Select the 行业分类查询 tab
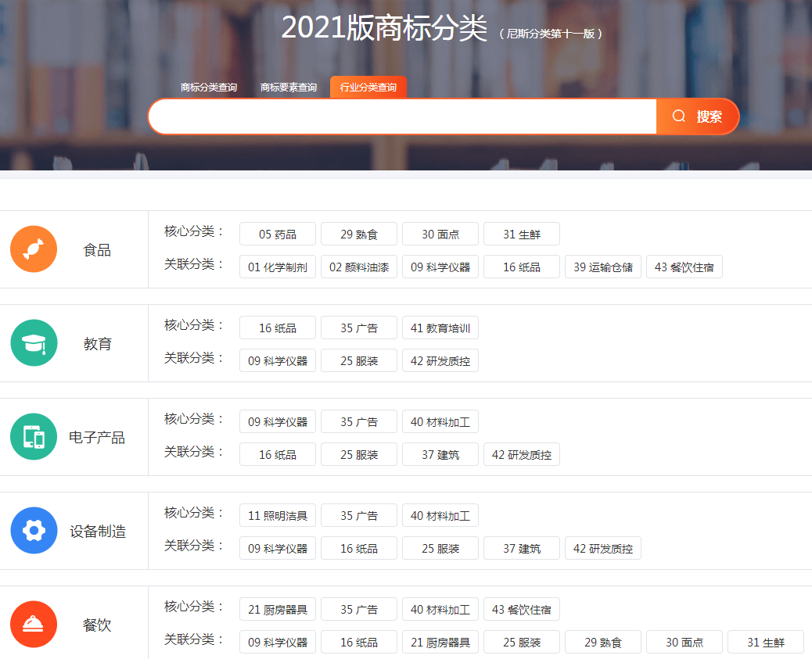The width and height of the screenshot is (812, 659). click(x=368, y=88)
